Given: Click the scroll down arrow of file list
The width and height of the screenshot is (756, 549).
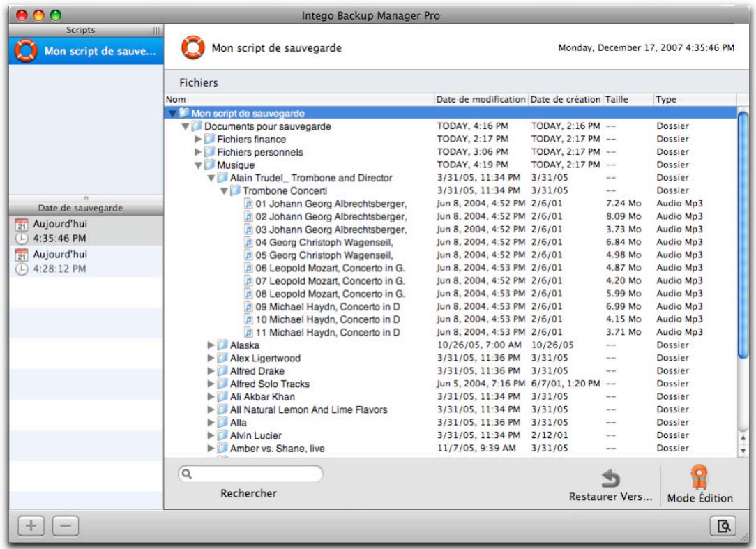Looking at the screenshot, I should [743, 451].
